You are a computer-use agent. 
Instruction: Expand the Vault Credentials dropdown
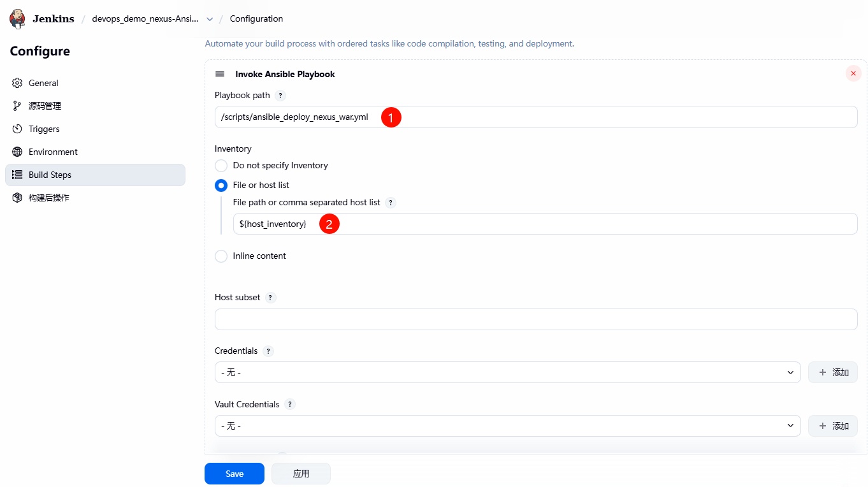507,426
